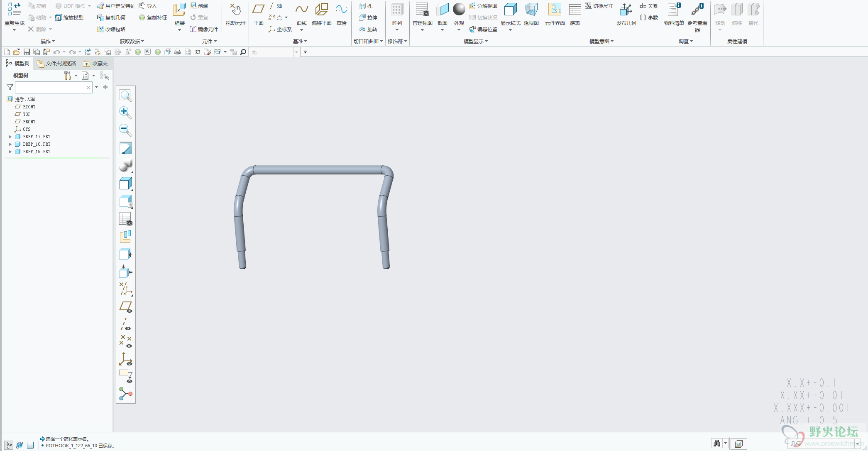Switch to Favorites (收藏夹) tab
The image size is (868, 451).
pyautogui.click(x=95, y=63)
